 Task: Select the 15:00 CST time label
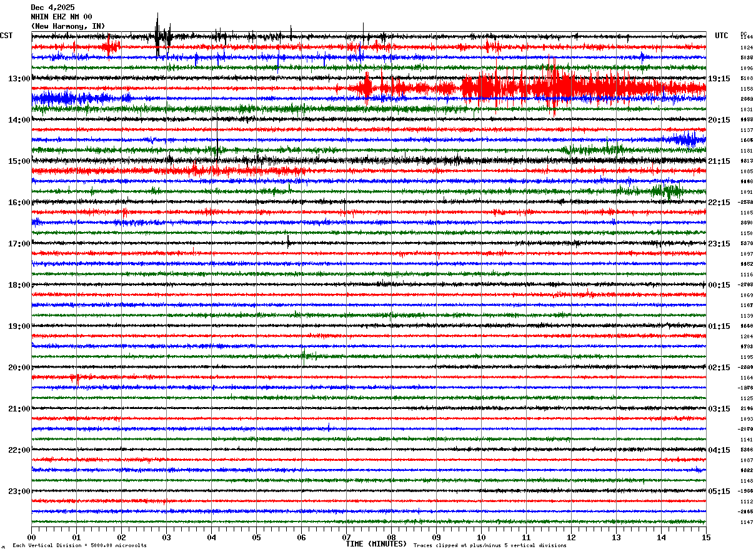19,161
